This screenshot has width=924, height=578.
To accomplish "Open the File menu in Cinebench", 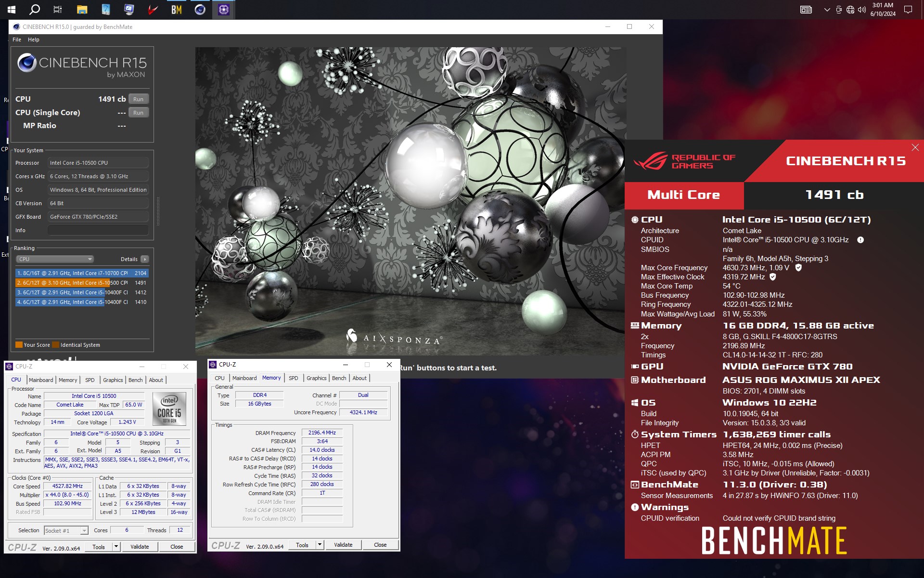I will click(17, 39).
